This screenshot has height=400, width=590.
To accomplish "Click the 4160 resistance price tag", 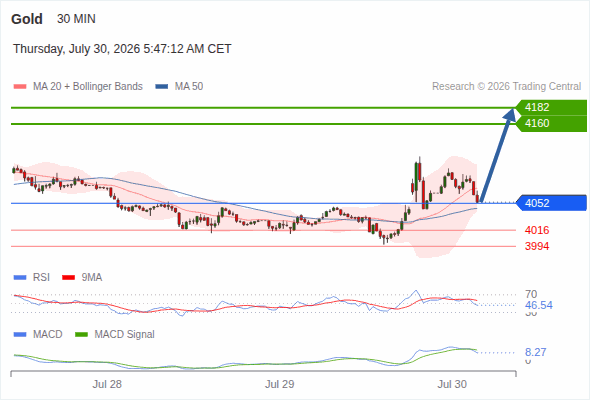I will pyautogui.click(x=551, y=123).
